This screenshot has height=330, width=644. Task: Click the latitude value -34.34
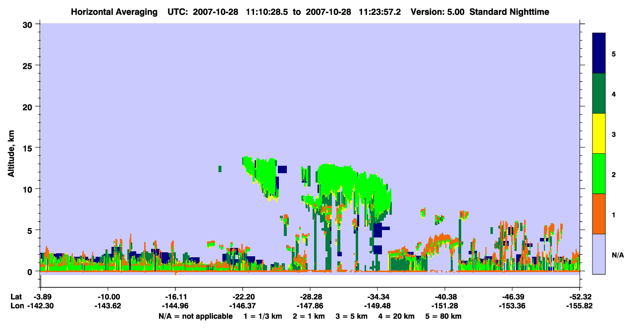click(x=377, y=297)
